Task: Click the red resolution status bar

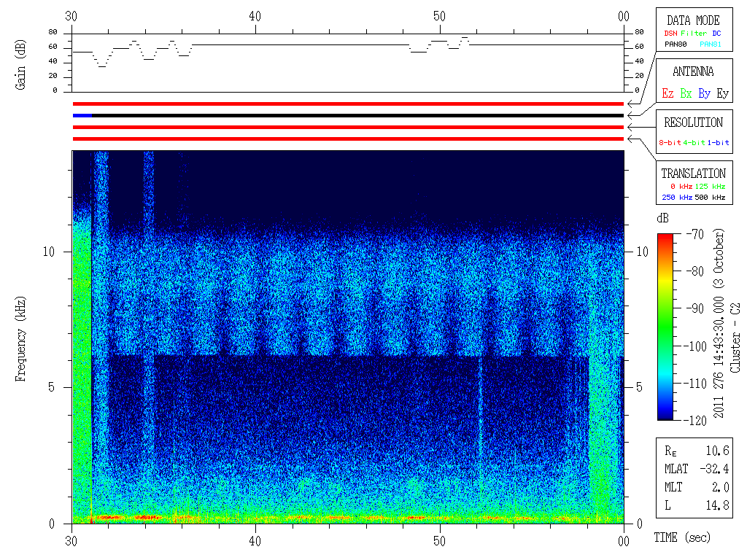Action: tap(348, 127)
